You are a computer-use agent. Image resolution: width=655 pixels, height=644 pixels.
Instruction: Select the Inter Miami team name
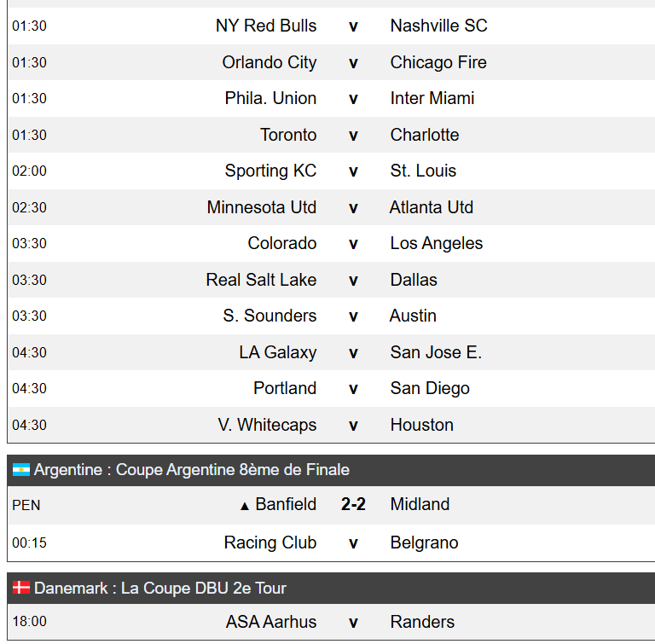click(x=432, y=98)
